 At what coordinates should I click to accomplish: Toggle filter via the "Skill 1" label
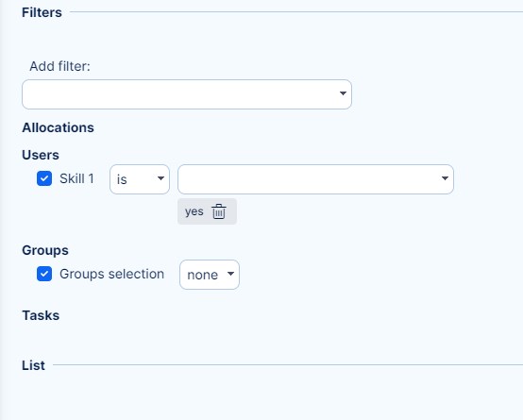click(x=76, y=178)
